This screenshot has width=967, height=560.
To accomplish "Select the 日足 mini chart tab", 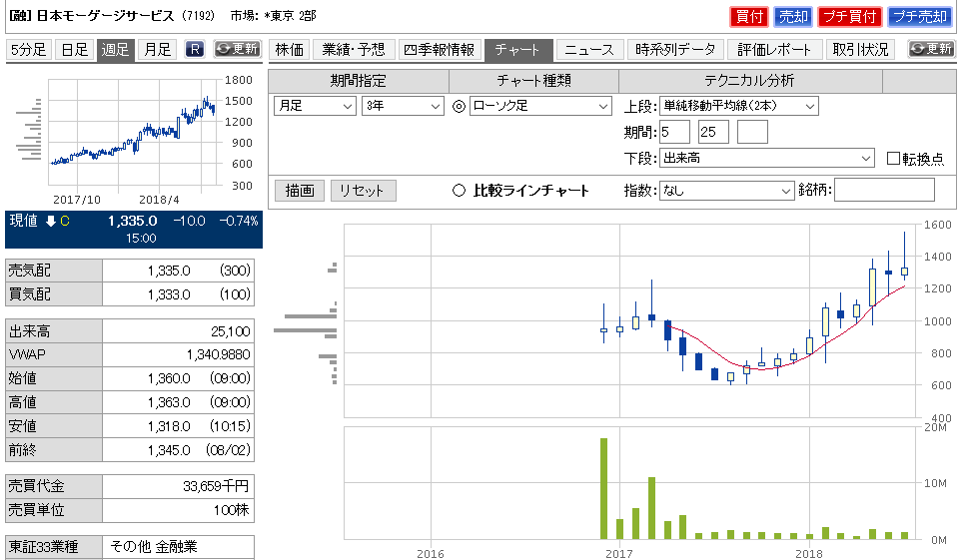I will point(74,50).
